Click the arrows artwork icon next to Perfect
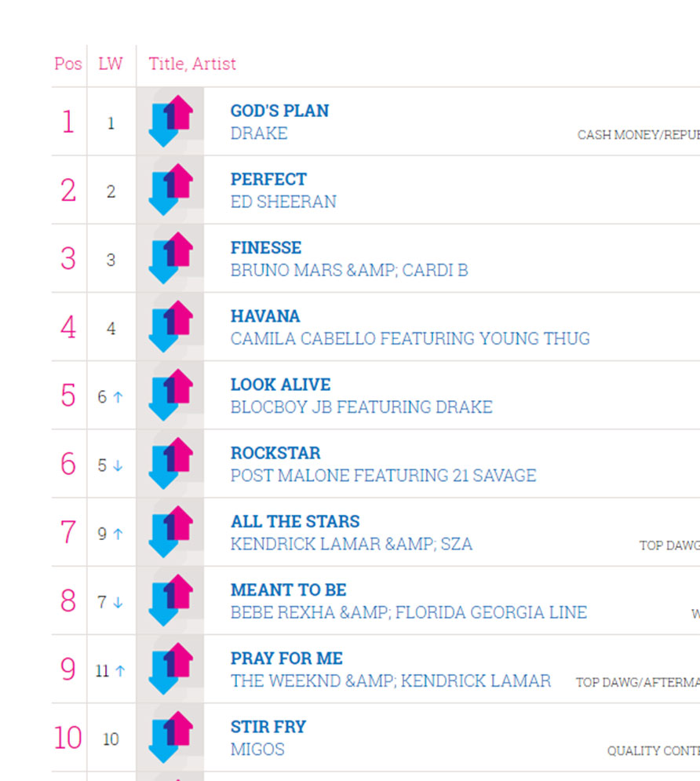 point(170,189)
